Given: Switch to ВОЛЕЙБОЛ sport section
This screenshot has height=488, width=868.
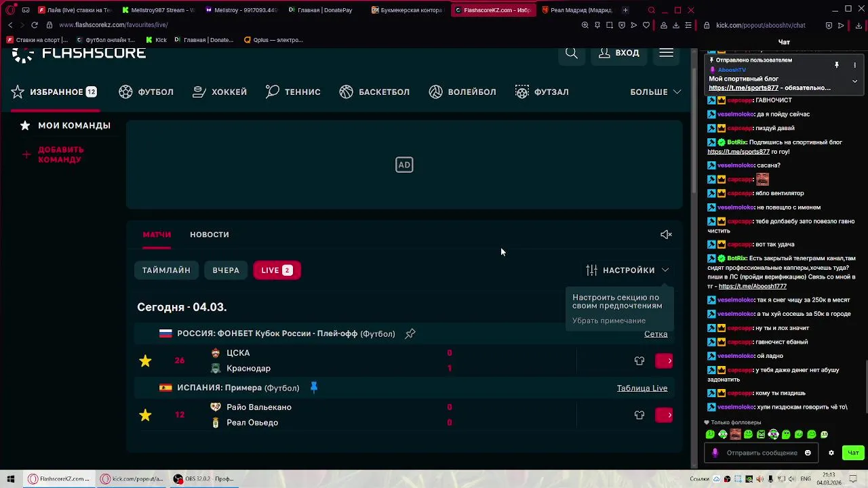Looking at the screenshot, I should point(462,92).
